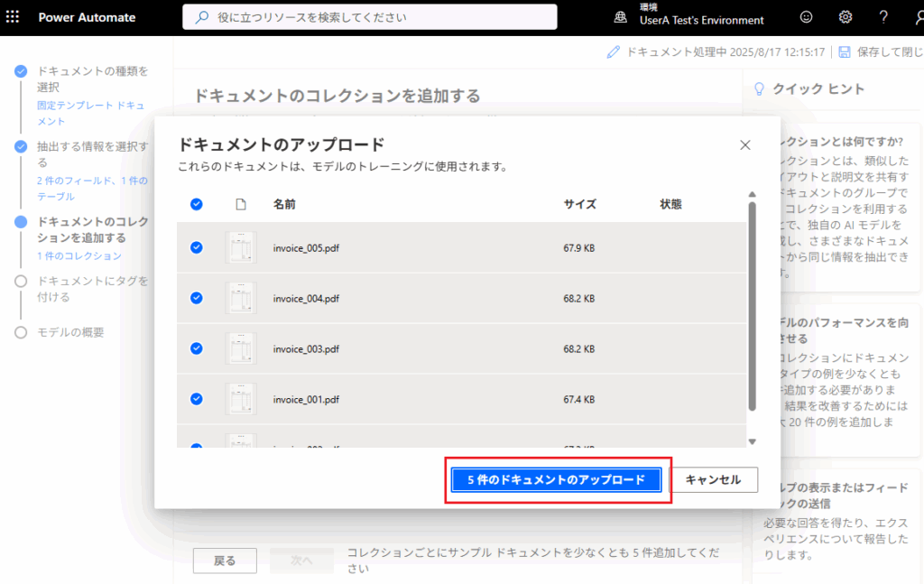Select the invoice_001.pdf file name
Image resolution: width=924 pixels, height=584 pixels.
pyautogui.click(x=306, y=400)
